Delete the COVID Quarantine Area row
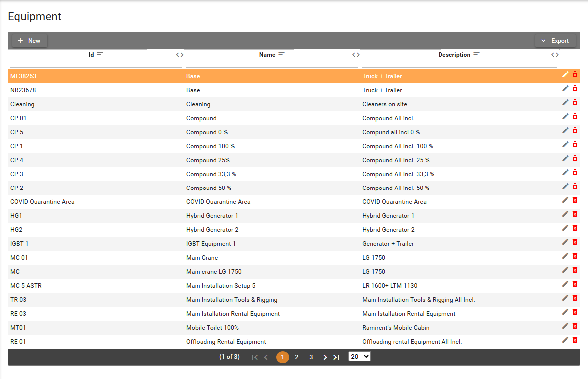Viewport: 588px width, 379px height. pos(575,200)
